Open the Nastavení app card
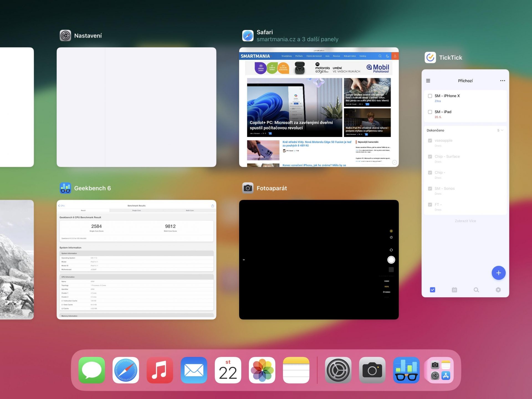The image size is (532, 399). tap(136, 107)
